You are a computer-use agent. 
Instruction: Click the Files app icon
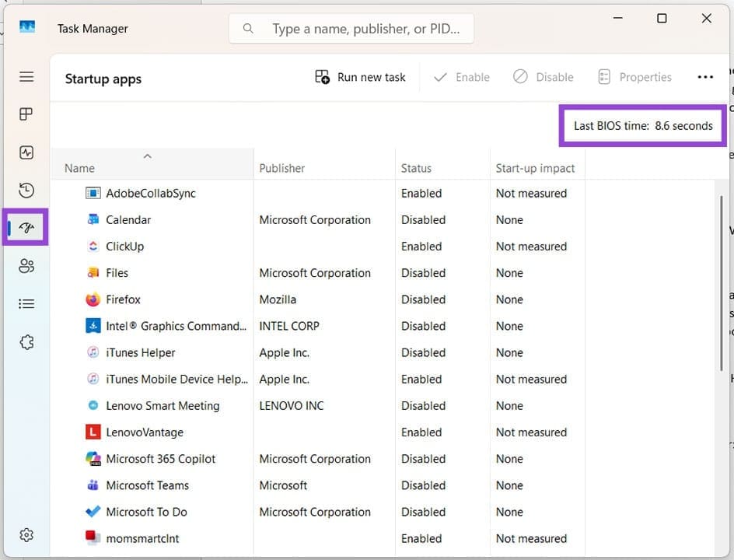[93, 272]
